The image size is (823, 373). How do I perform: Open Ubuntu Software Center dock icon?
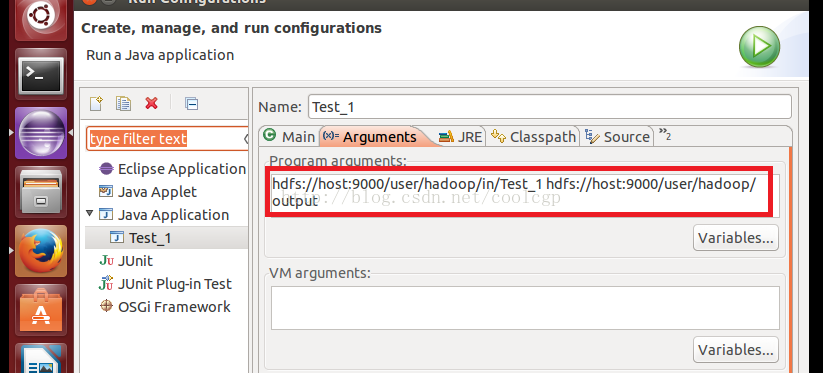(41, 310)
